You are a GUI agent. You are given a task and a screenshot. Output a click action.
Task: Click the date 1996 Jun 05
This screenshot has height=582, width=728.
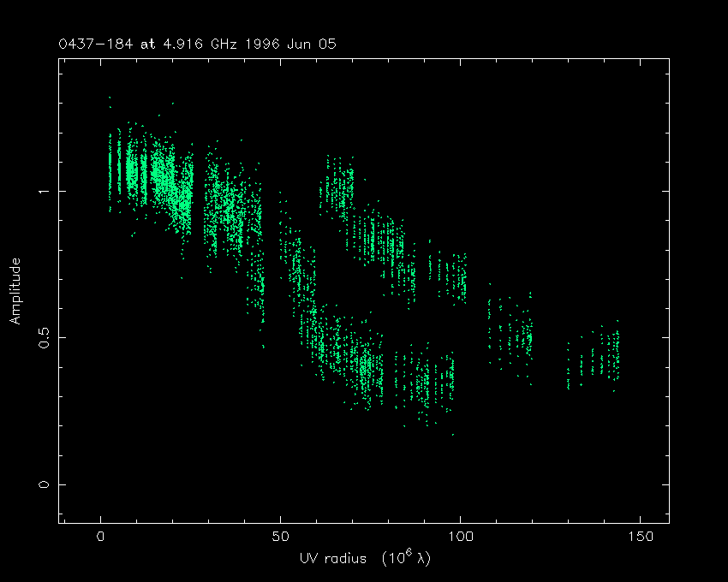pos(295,43)
